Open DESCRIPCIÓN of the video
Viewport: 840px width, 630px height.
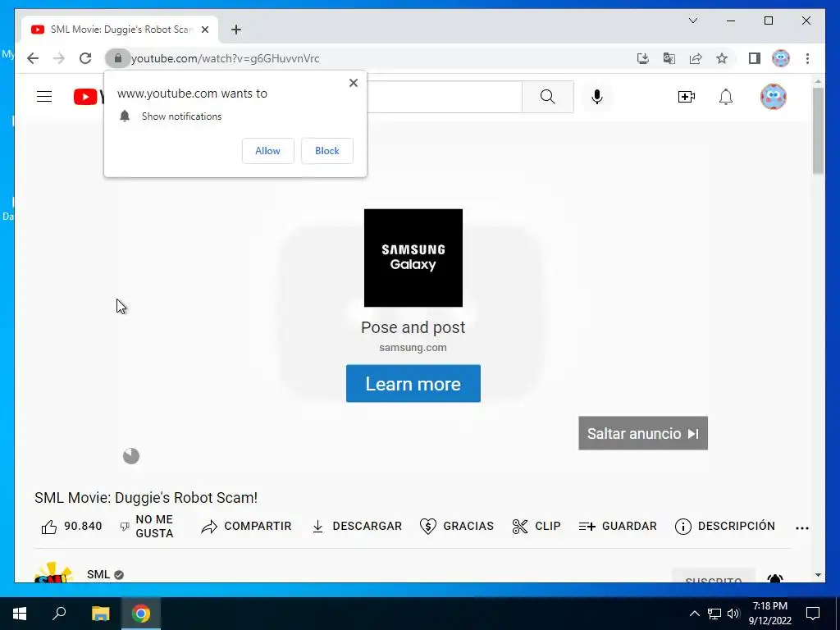click(725, 527)
